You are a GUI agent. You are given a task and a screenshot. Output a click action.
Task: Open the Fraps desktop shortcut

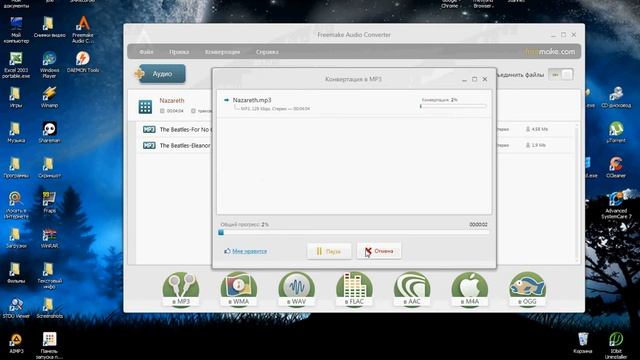click(x=49, y=202)
